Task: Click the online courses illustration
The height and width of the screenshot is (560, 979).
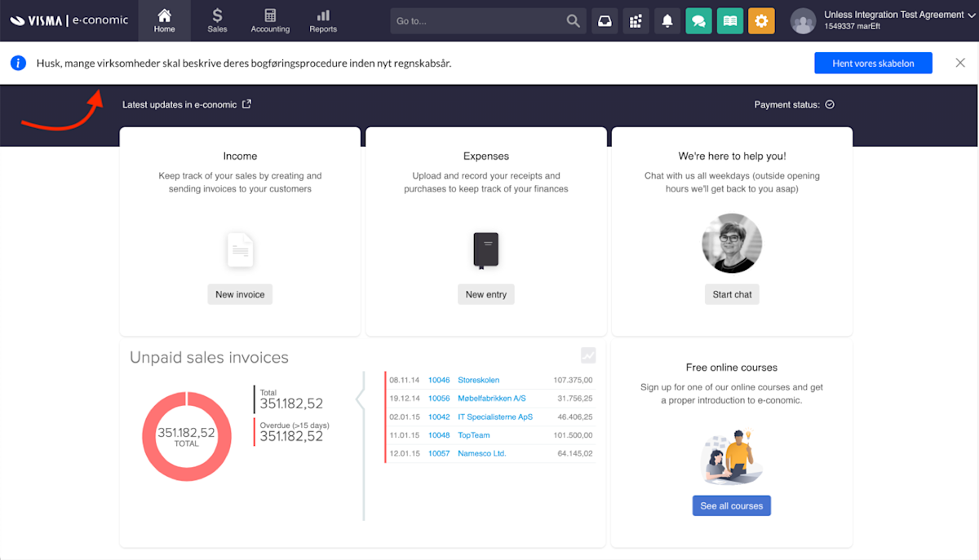Action: click(732, 456)
